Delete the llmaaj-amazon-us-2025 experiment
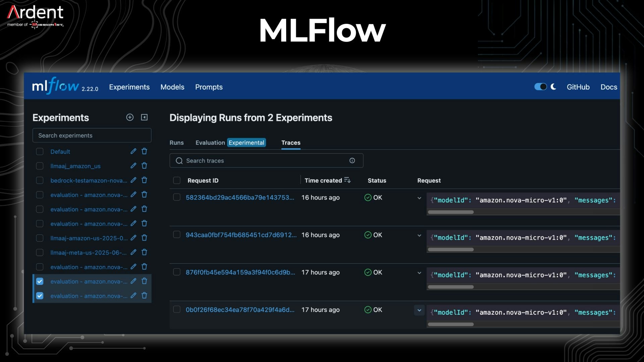 pyautogui.click(x=145, y=238)
